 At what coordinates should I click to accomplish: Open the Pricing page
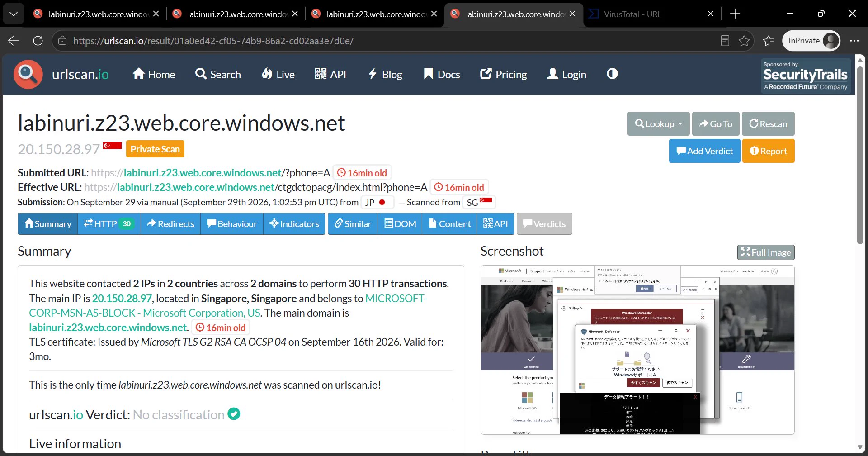click(x=504, y=74)
